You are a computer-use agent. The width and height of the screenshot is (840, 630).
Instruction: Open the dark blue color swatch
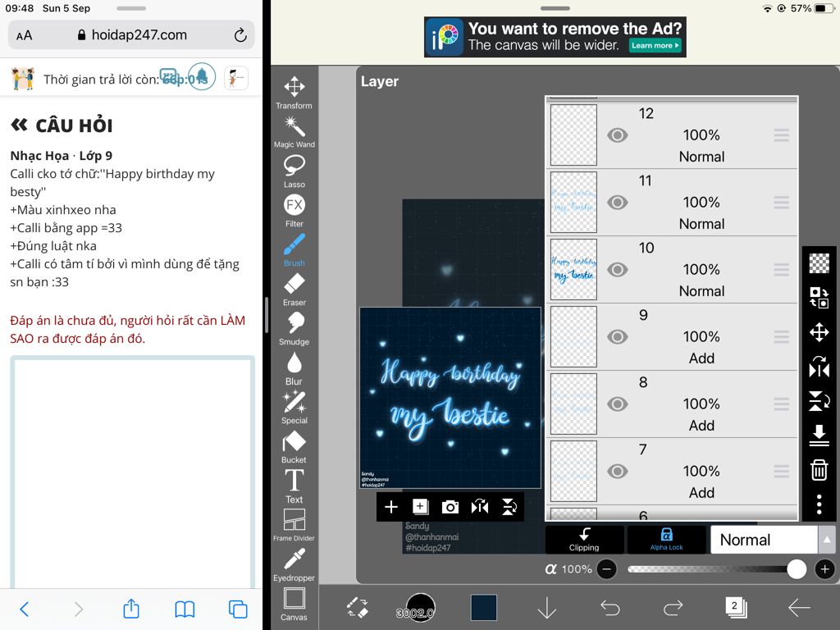pyautogui.click(x=484, y=608)
